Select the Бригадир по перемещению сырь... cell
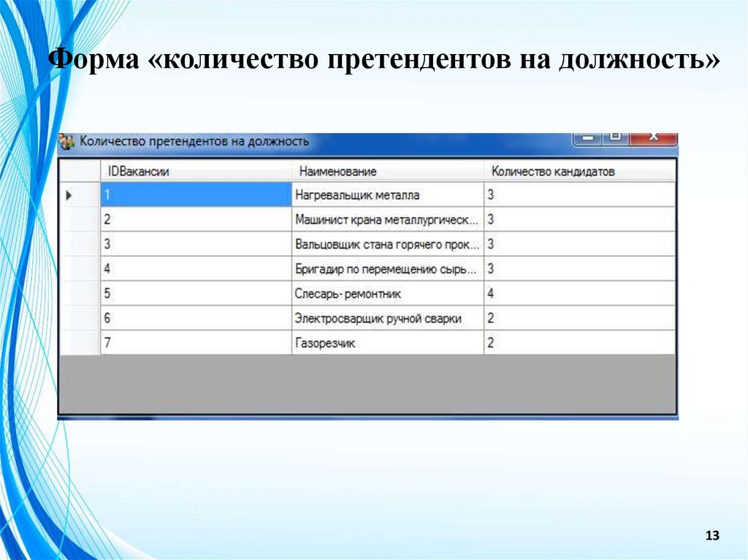This screenshot has width=748, height=560. (387, 269)
